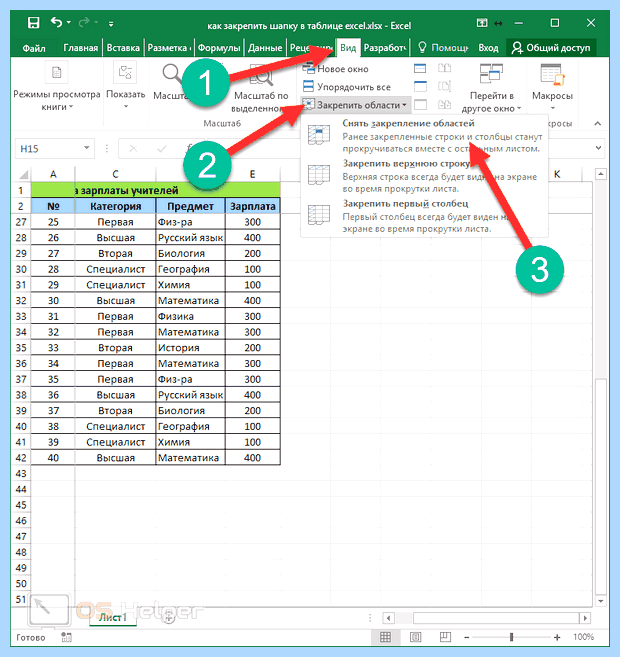Image resolution: width=620 pixels, height=657 pixels.
Task: Switch to Page Break Preview icon
Action: point(445,637)
